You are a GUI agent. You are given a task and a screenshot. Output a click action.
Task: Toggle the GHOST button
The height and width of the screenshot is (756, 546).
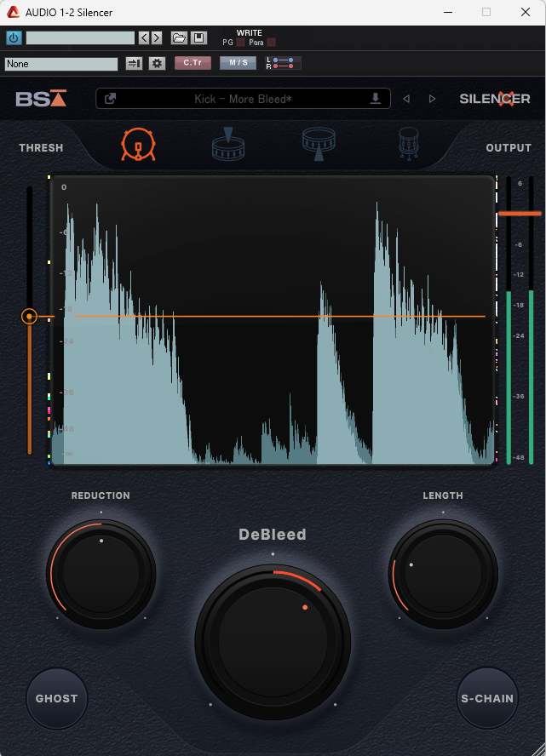coord(56,698)
